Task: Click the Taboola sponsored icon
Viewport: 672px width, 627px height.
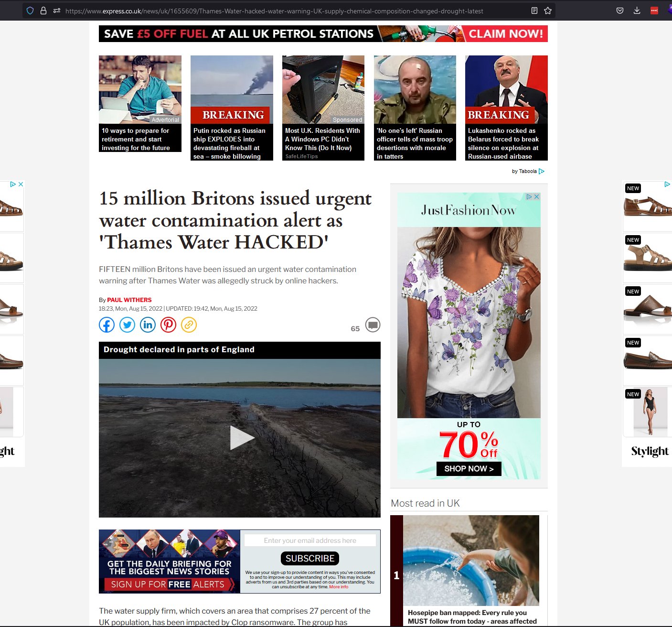Action: pos(542,171)
